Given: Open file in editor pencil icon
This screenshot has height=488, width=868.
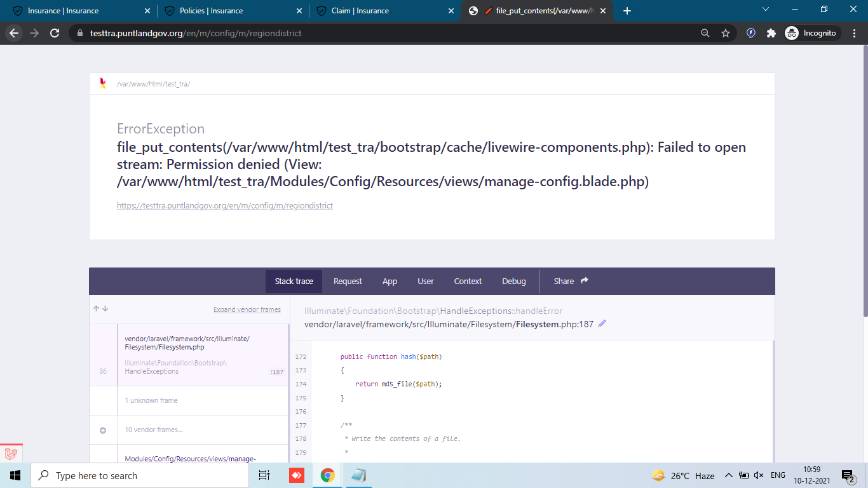Looking at the screenshot, I should pyautogui.click(x=602, y=323).
